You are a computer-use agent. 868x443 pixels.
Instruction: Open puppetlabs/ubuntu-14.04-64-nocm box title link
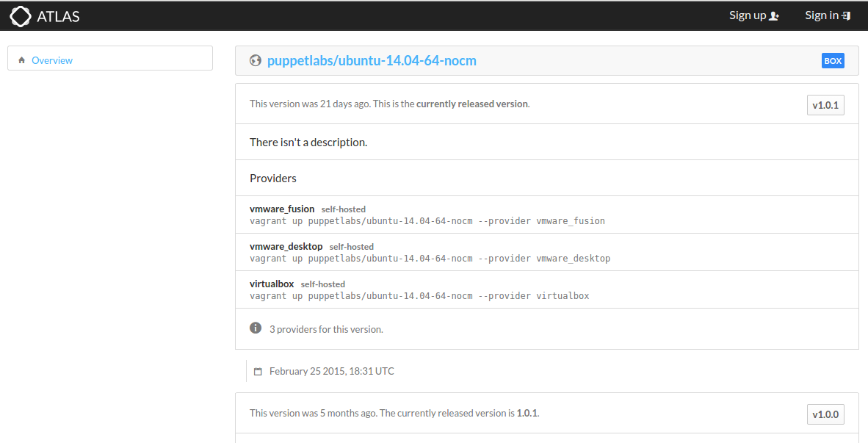[x=372, y=60]
